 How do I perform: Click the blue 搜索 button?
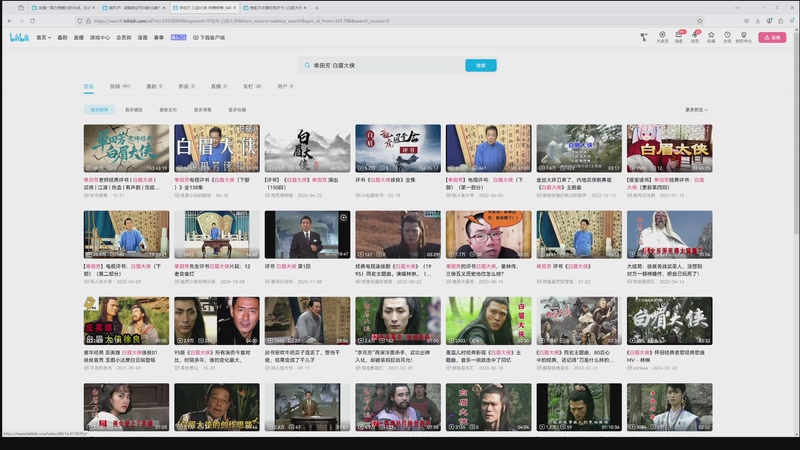click(x=481, y=65)
